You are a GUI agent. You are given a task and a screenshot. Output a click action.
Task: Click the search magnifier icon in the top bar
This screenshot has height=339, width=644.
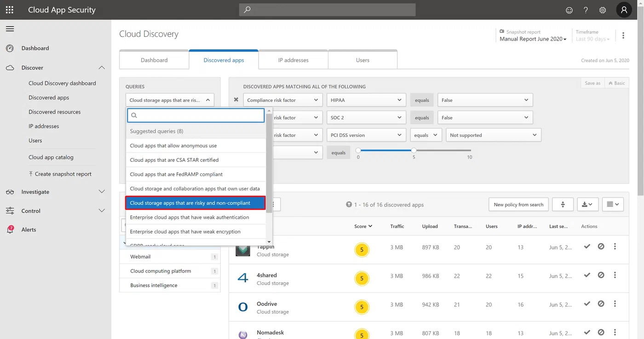(247, 10)
